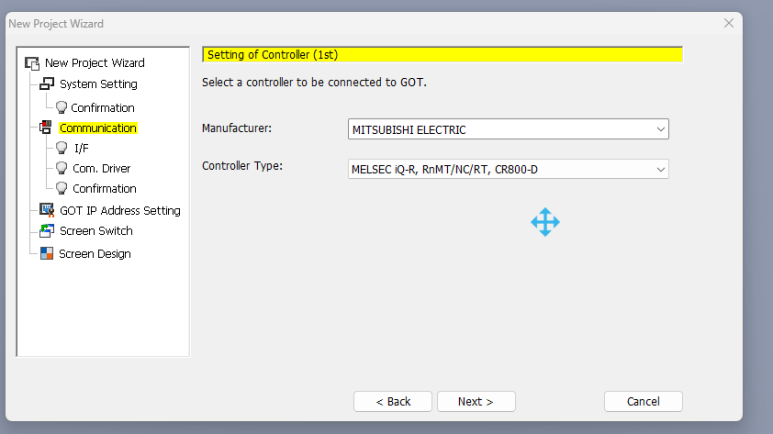This screenshot has height=434, width=773.
Task: Click the Manufacturer: label
Action: pyautogui.click(x=237, y=128)
